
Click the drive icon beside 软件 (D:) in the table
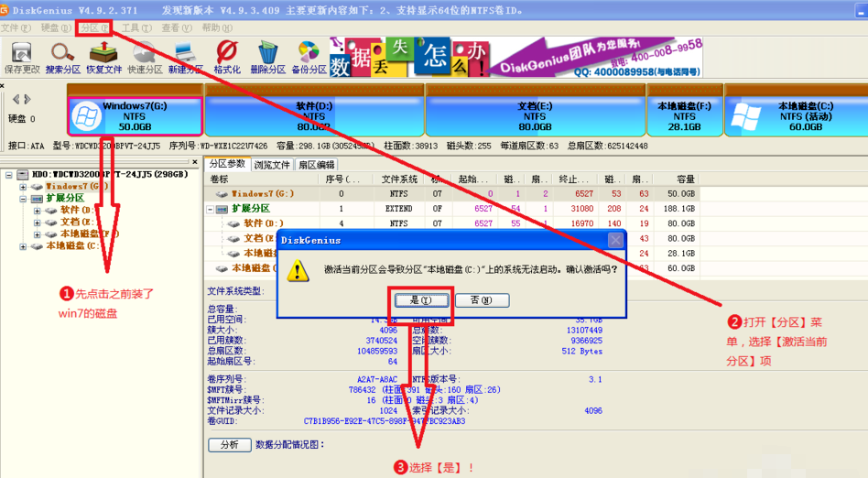(x=233, y=223)
